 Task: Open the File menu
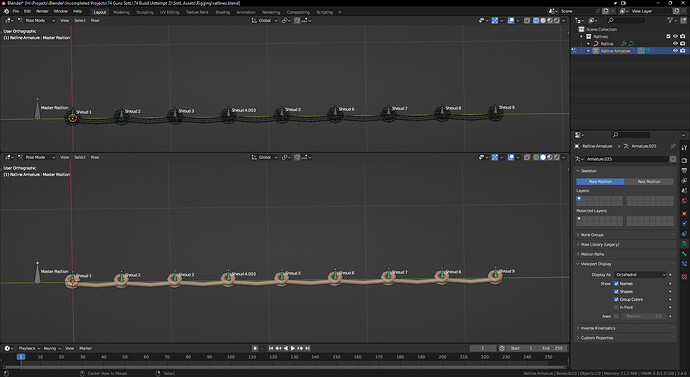pyautogui.click(x=16, y=11)
